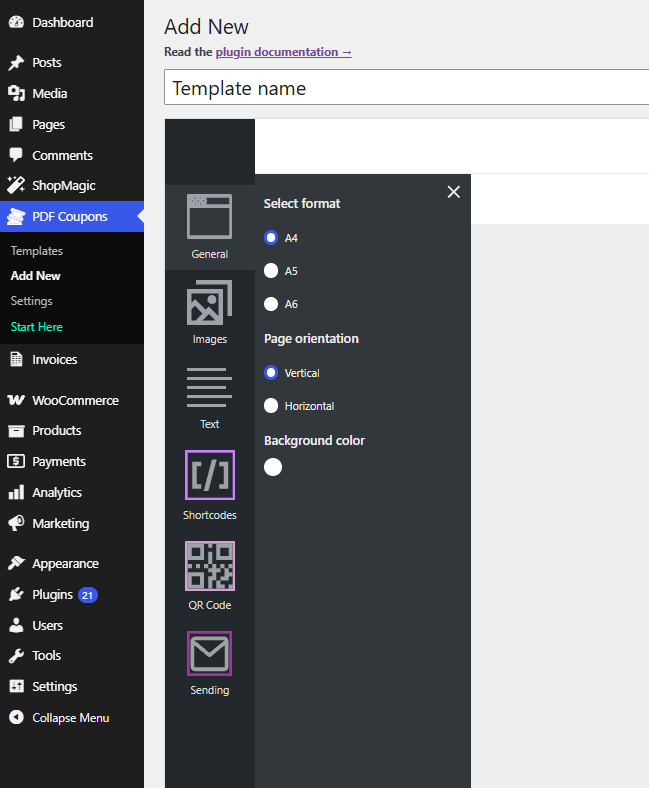Click the Appearance brush icon

coord(16,563)
